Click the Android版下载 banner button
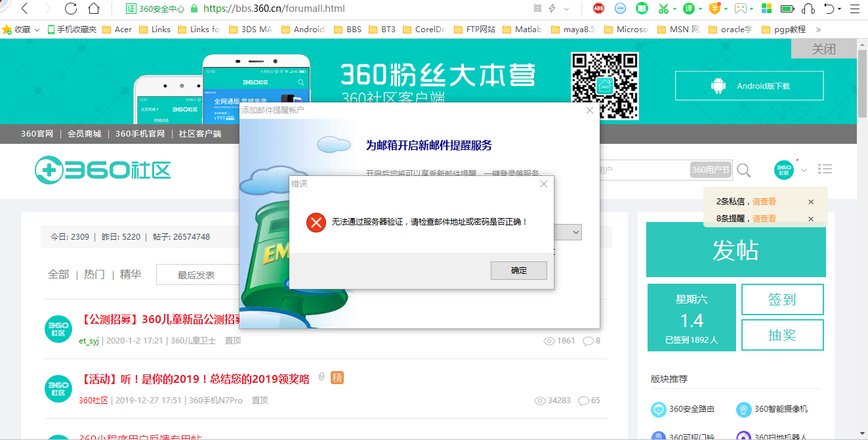 pyautogui.click(x=749, y=86)
